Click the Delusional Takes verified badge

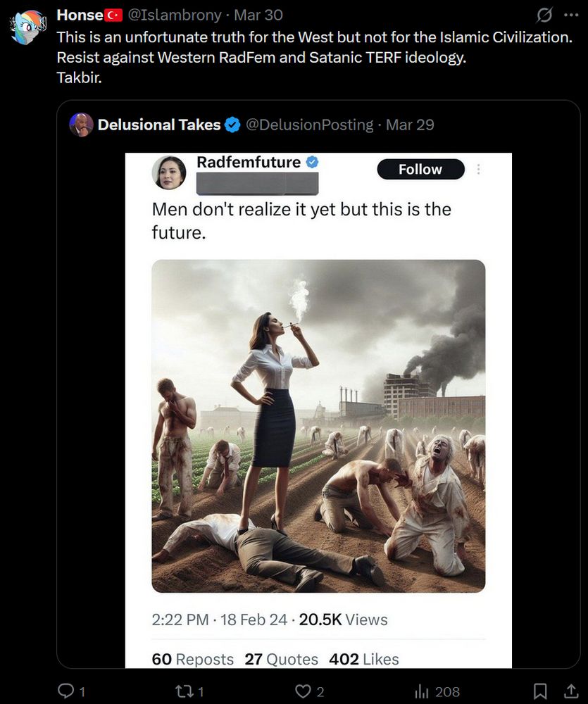point(232,125)
